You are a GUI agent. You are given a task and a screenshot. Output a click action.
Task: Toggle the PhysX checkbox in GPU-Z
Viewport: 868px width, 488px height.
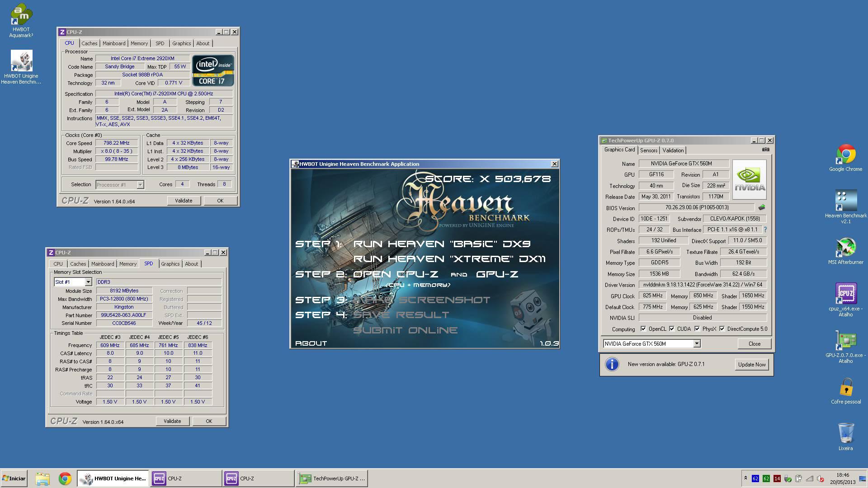click(697, 329)
